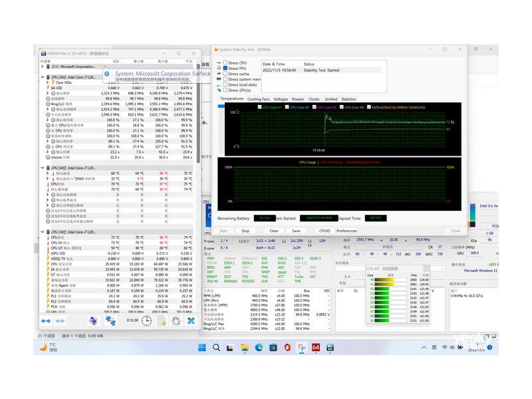This screenshot has width=532, height=399.
Task: Click HWiNFO expand-all blue arrows icon
Action: coord(46,321)
